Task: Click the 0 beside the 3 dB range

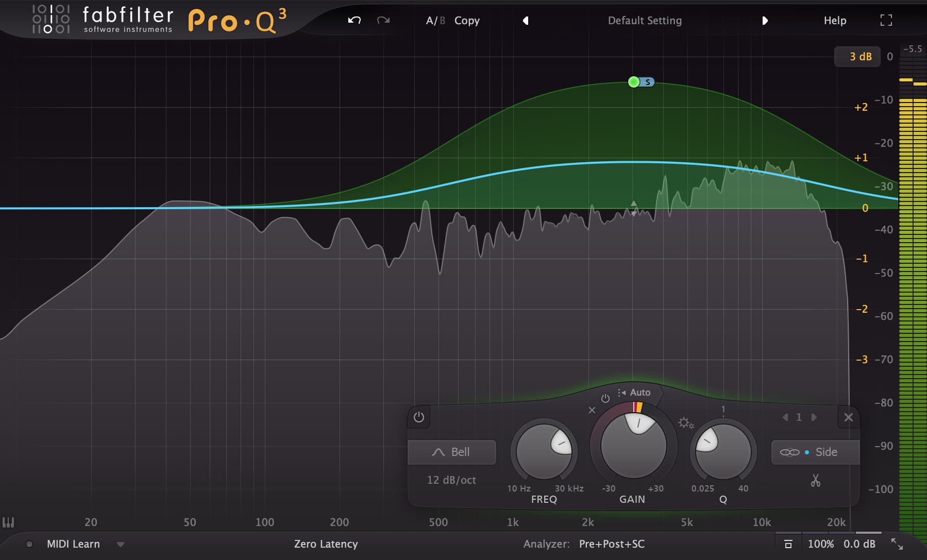Action: tap(890, 57)
